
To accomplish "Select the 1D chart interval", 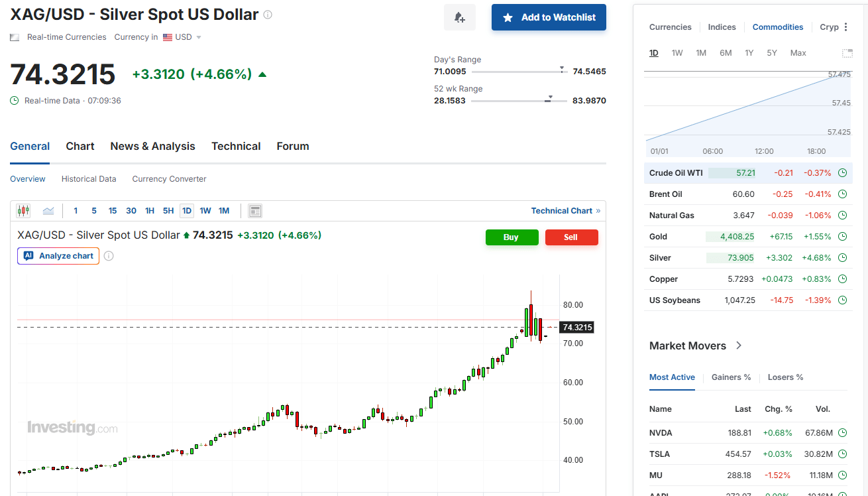I will coord(187,211).
